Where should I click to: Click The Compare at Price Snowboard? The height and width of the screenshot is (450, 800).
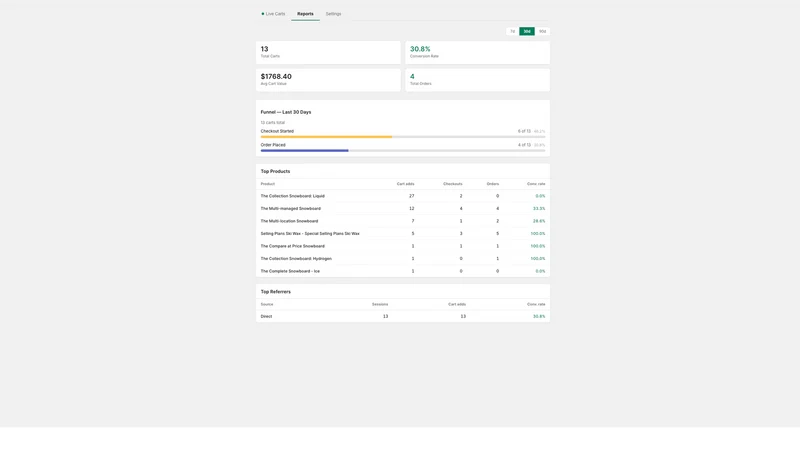point(292,246)
